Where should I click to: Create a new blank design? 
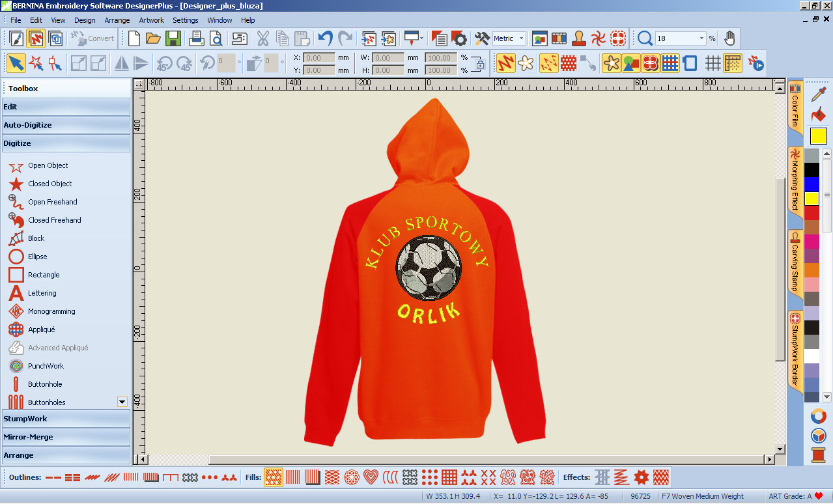tap(134, 38)
